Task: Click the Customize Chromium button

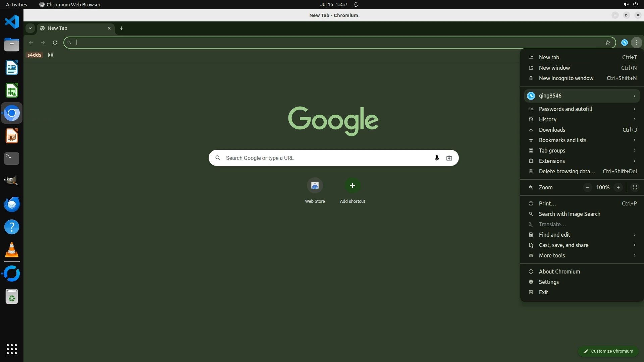Action: tap(608, 351)
